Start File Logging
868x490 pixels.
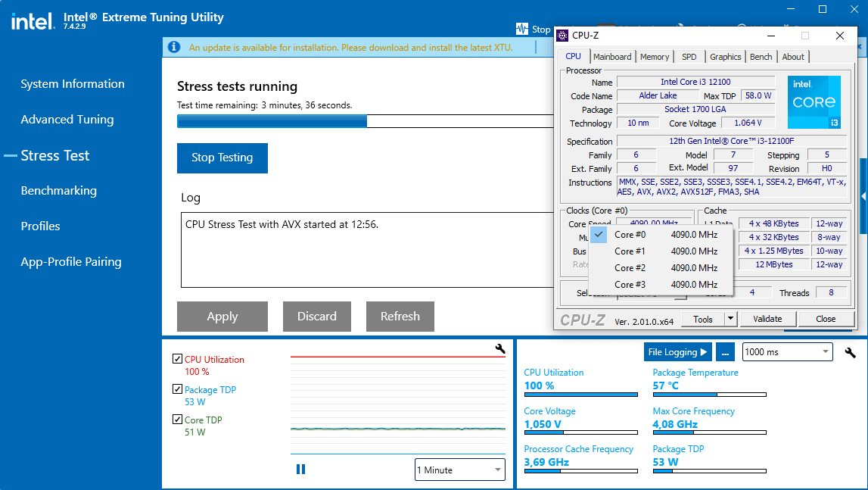(677, 352)
